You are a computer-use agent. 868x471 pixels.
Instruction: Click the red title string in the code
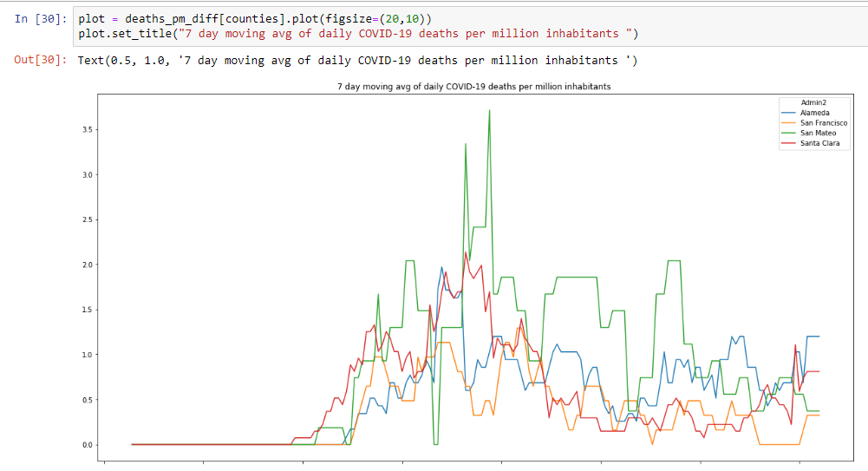point(403,34)
